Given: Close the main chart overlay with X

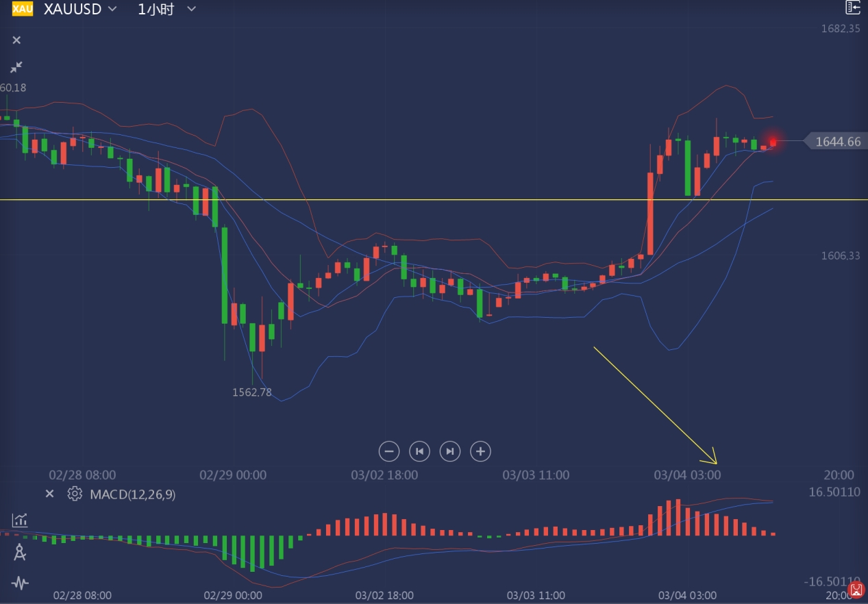Looking at the screenshot, I should 16,40.
